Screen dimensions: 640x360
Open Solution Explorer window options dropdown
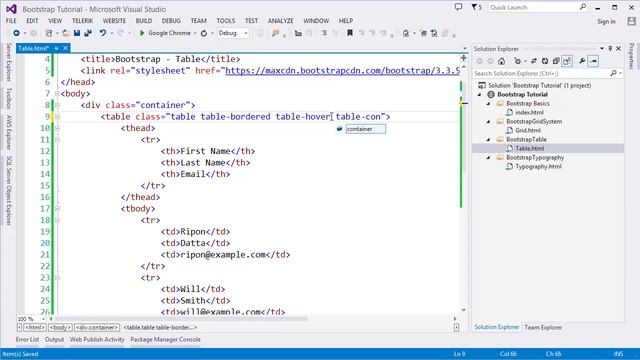(x=602, y=49)
